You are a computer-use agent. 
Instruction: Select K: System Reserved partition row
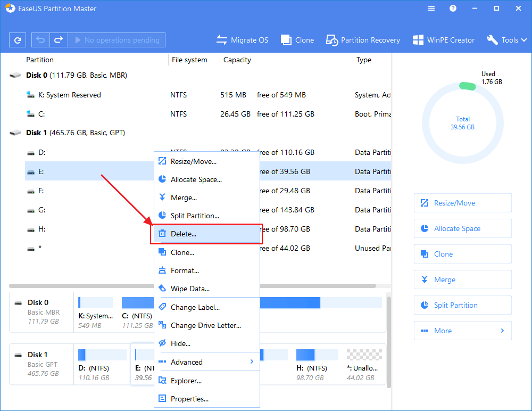208,95
